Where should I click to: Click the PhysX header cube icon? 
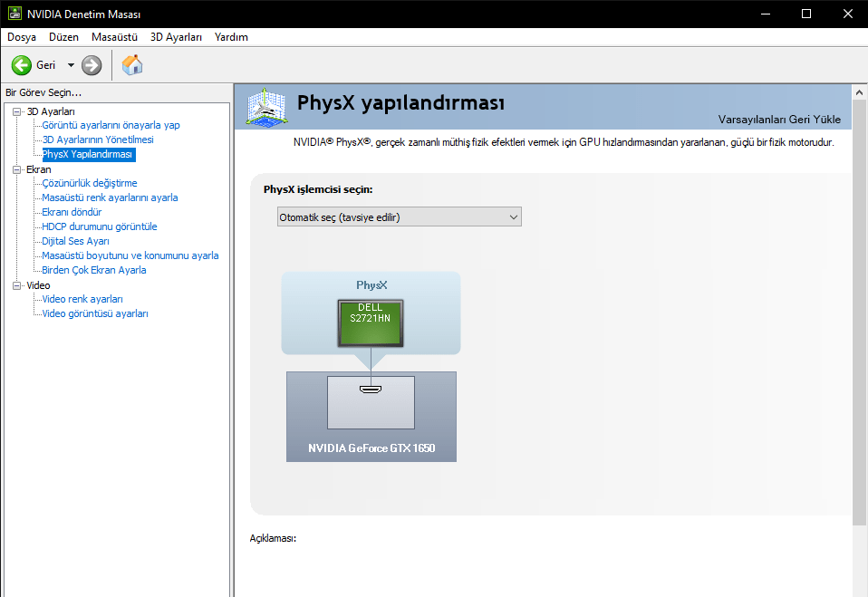click(x=266, y=107)
